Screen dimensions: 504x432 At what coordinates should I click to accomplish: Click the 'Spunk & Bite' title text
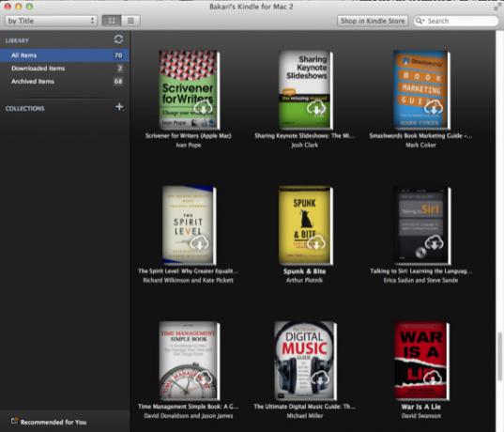click(x=304, y=271)
